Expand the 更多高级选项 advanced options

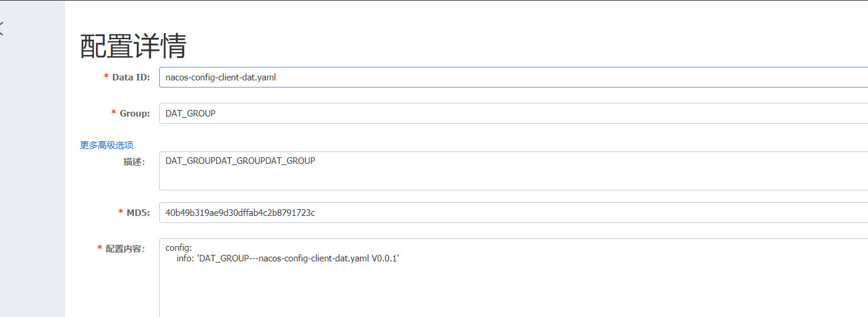107,145
